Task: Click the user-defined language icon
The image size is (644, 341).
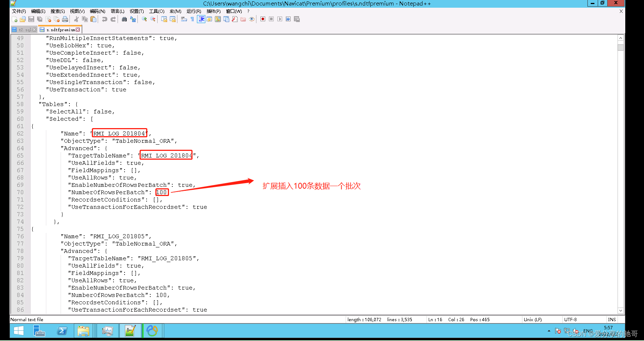Action: point(209,19)
